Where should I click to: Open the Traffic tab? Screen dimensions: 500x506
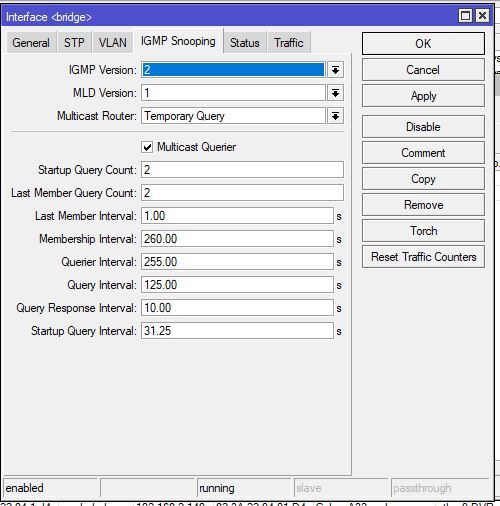pos(289,43)
